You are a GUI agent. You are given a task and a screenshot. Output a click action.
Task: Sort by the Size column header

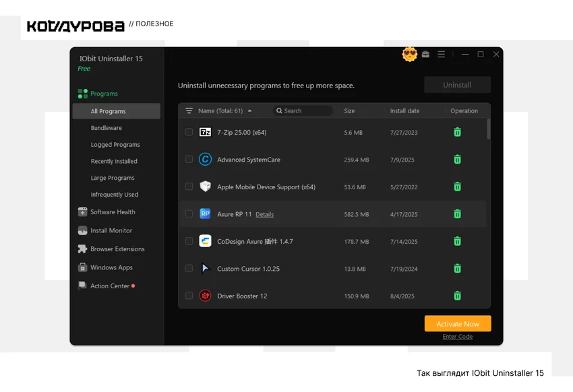[x=349, y=110]
